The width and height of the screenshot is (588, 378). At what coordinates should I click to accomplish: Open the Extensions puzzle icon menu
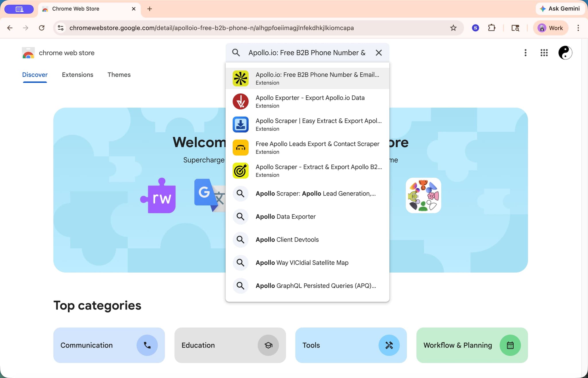click(492, 28)
